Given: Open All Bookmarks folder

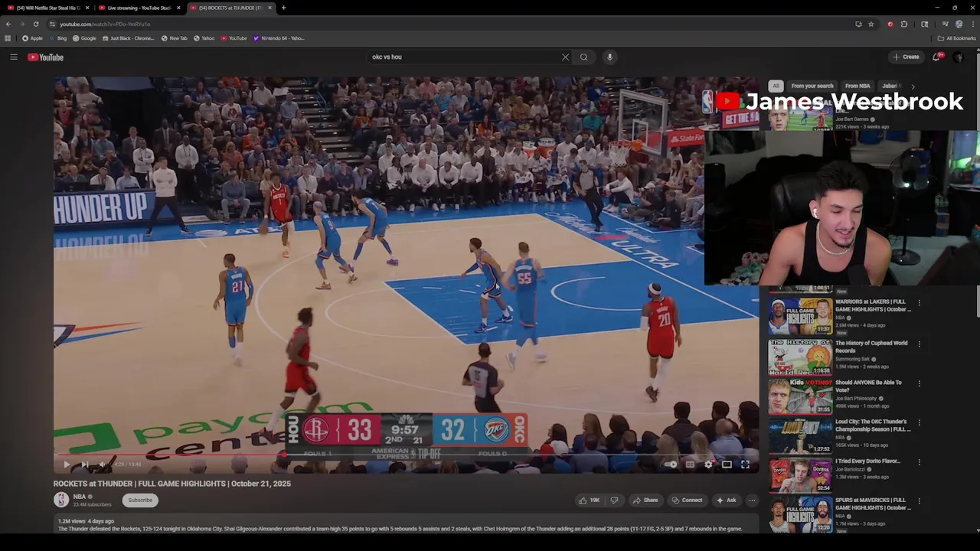Looking at the screenshot, I should [x=957, y=38].
